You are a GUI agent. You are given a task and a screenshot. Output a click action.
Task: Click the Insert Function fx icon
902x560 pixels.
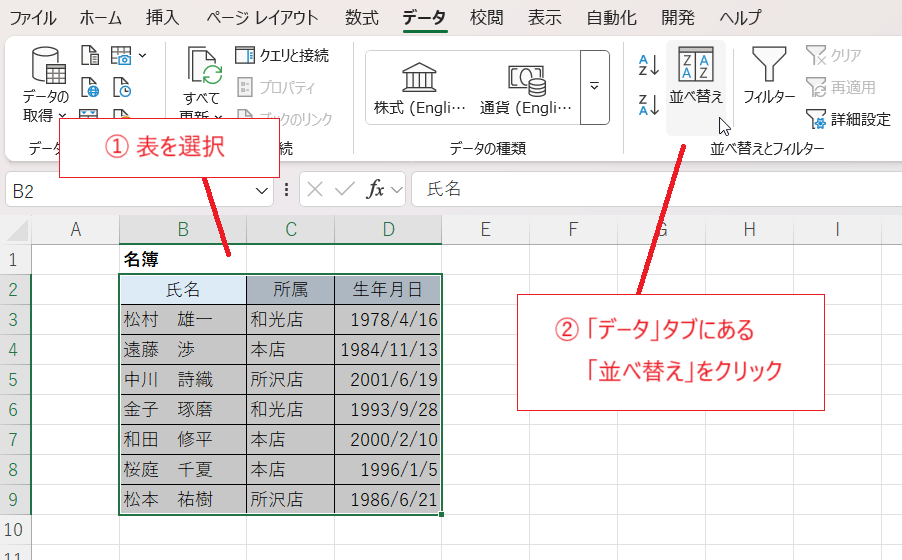[376, 189]
